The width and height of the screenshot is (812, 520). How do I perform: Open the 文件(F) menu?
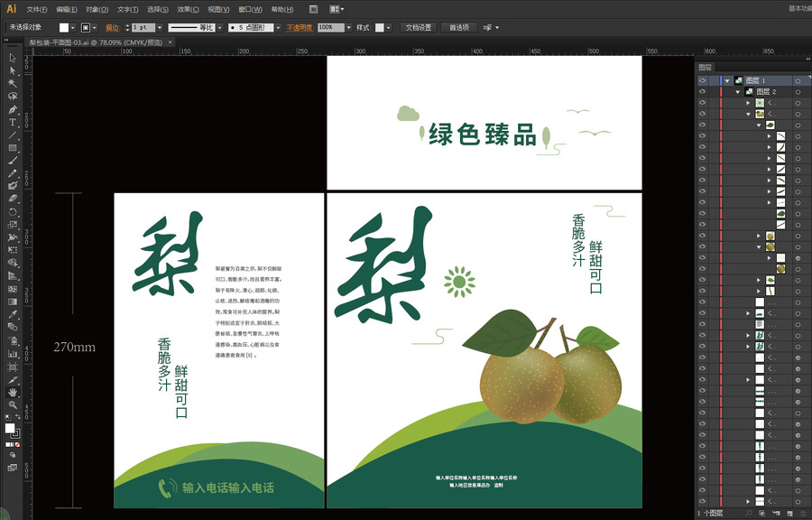(x=37, y=9)
